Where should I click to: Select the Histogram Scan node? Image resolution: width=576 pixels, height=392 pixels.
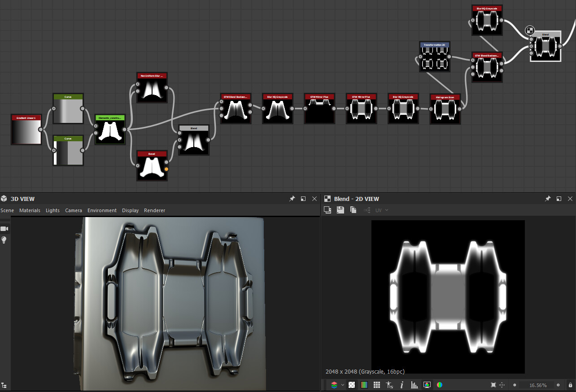click(445, 109)
